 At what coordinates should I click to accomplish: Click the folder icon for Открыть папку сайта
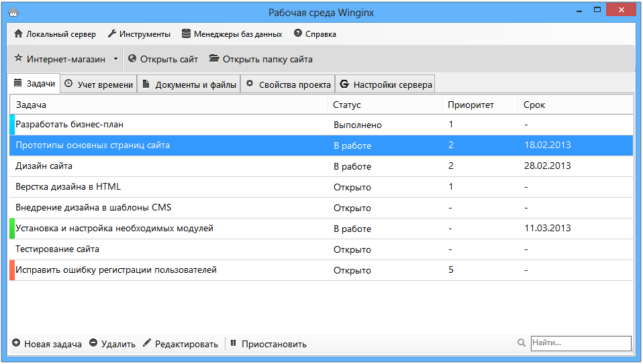click(213, 58)
